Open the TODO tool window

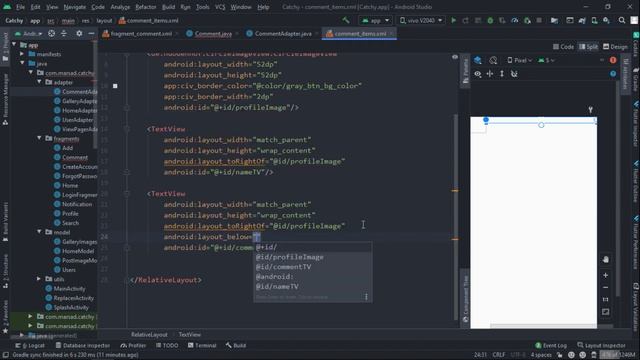click(167, 345)
